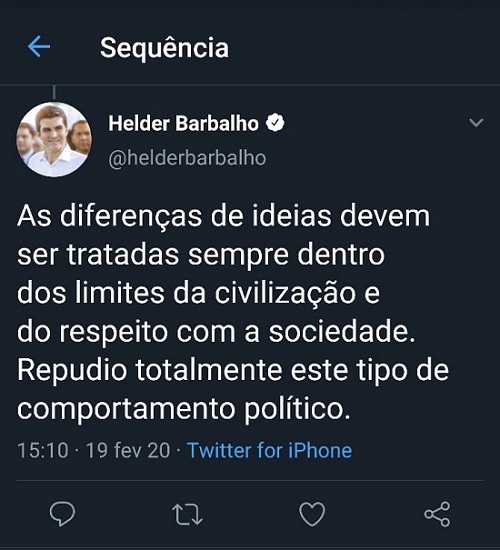Image resolution: width=500 pixels, height=550 pixels.
Task: Open Helder Barbalho's profile picture
Action: coord(54,140)
